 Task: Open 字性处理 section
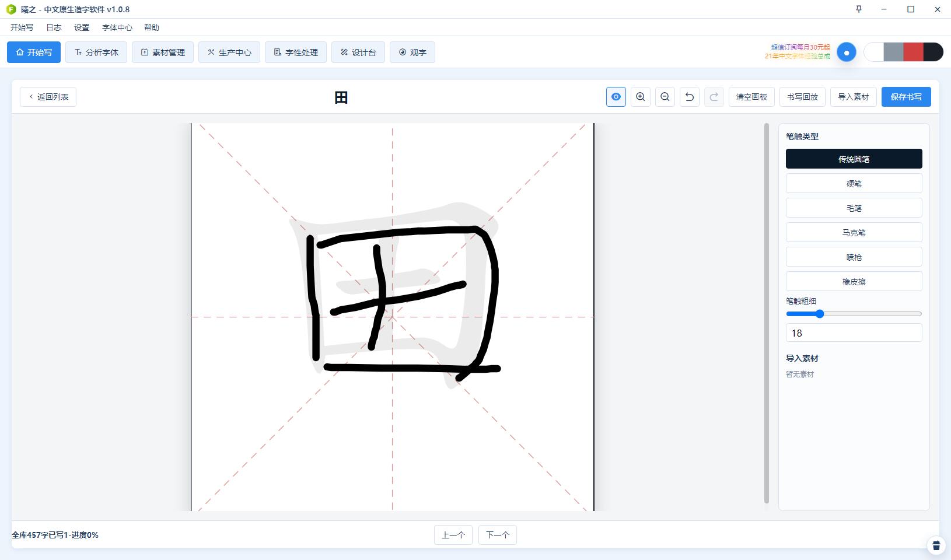pos(296,52)
